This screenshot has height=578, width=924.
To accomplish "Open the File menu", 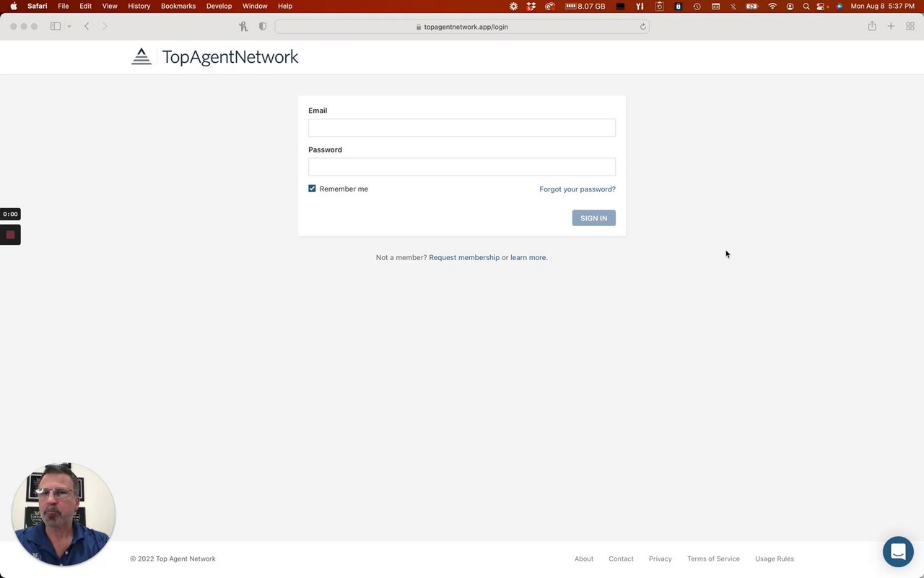I will tap(64, 6).
